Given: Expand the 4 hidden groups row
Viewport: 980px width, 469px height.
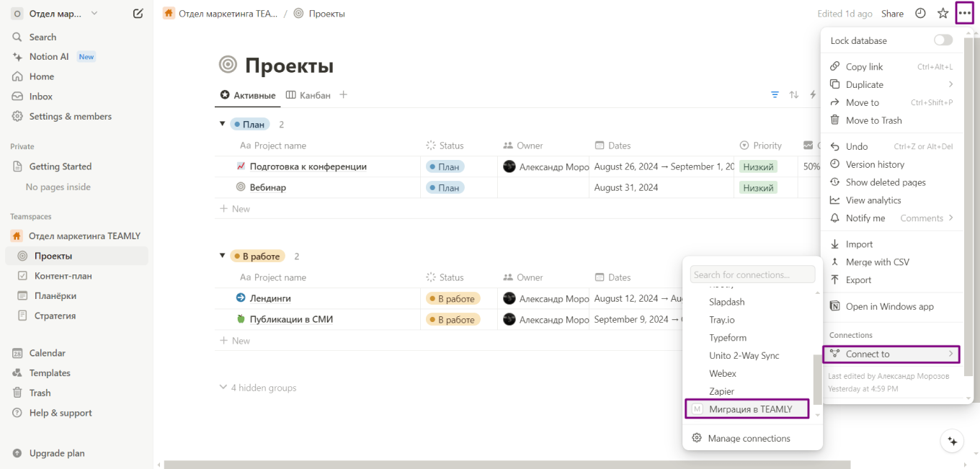Looking at the screenshot, I should tap(257, 388).
